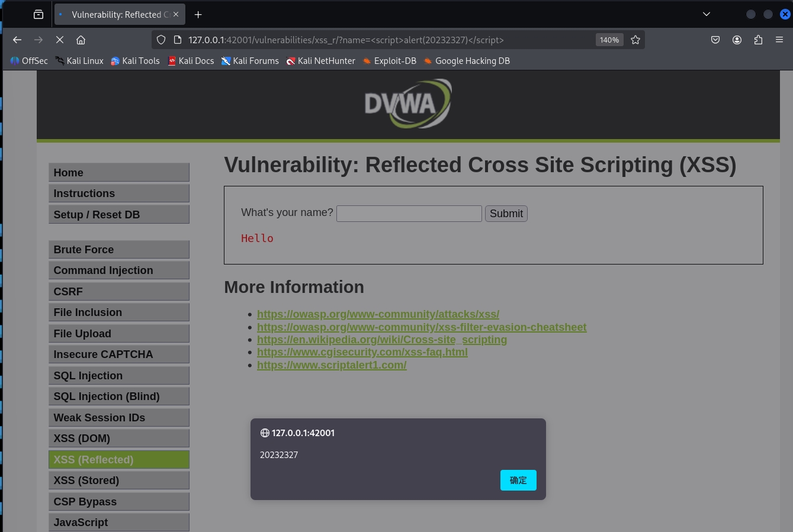Open the Kali Forums bookmark
Viewport: 793px width, 532px height.
[x=250, y=61]
